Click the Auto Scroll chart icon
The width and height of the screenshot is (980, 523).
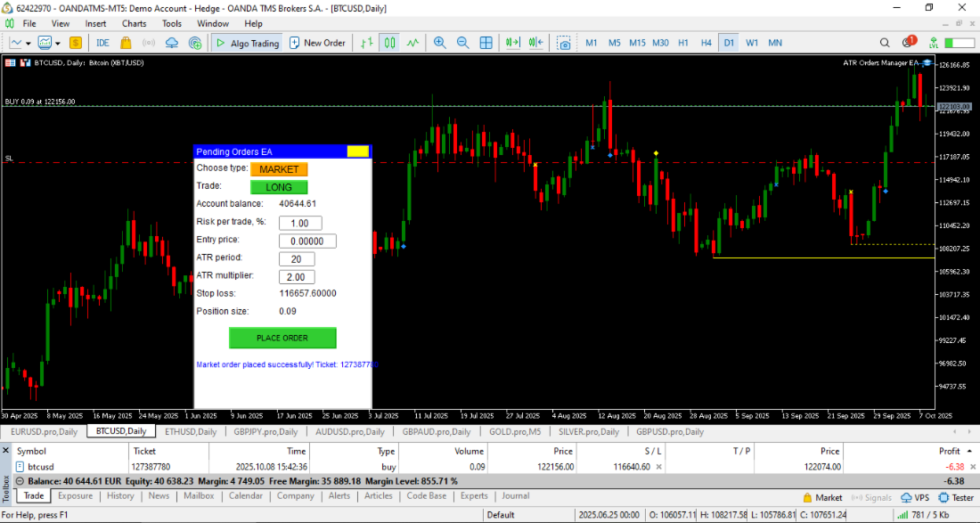point(512,42)
